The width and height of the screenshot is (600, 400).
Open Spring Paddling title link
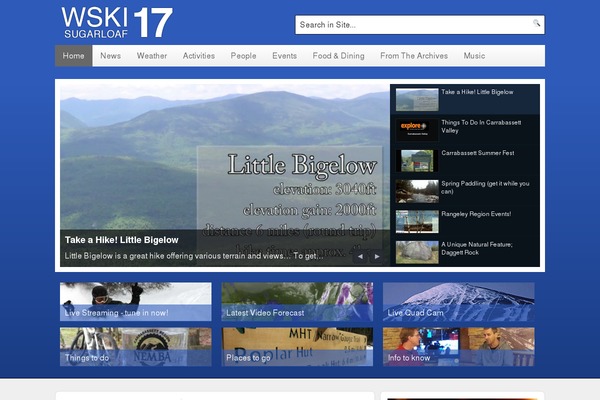[485, 188]
